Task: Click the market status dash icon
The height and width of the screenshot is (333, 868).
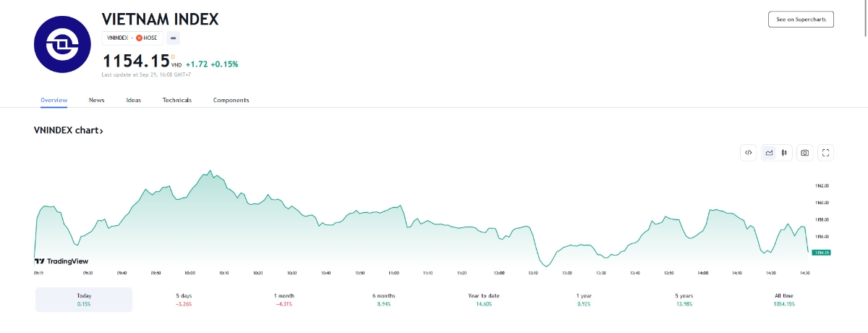Action: point(174,38)
